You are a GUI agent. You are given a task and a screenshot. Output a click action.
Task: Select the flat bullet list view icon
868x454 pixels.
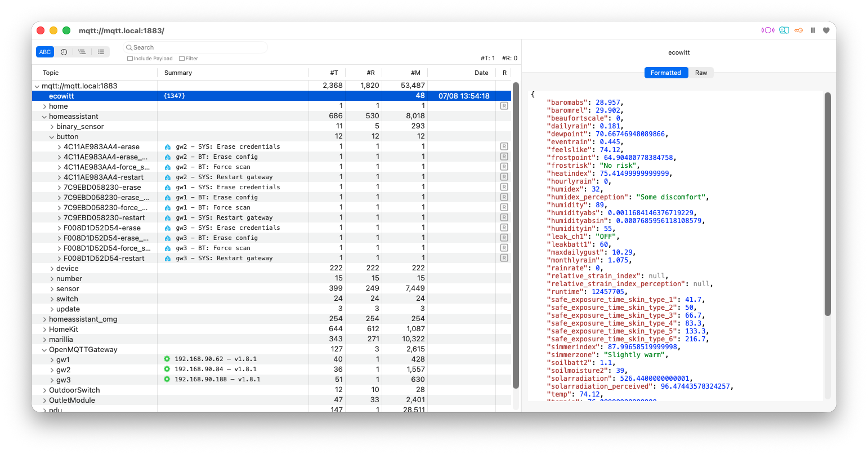click(x=101, y=52)
